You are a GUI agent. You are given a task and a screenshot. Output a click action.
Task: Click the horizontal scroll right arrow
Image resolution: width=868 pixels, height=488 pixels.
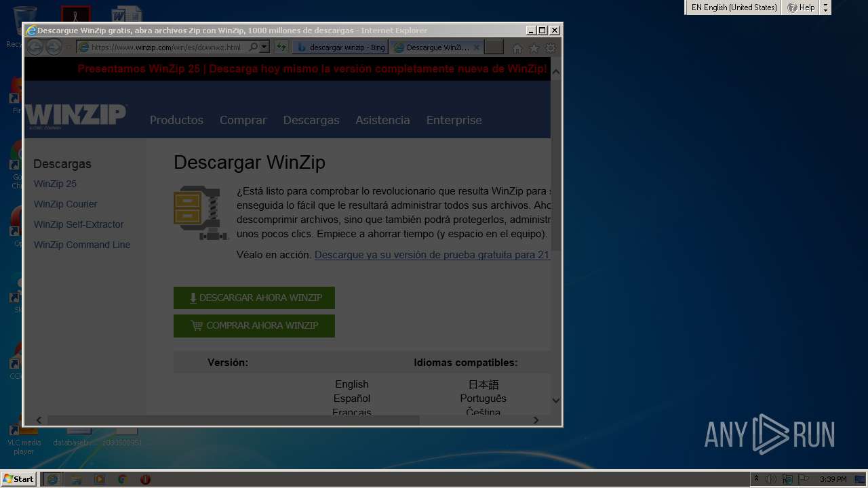click(536, 420)
